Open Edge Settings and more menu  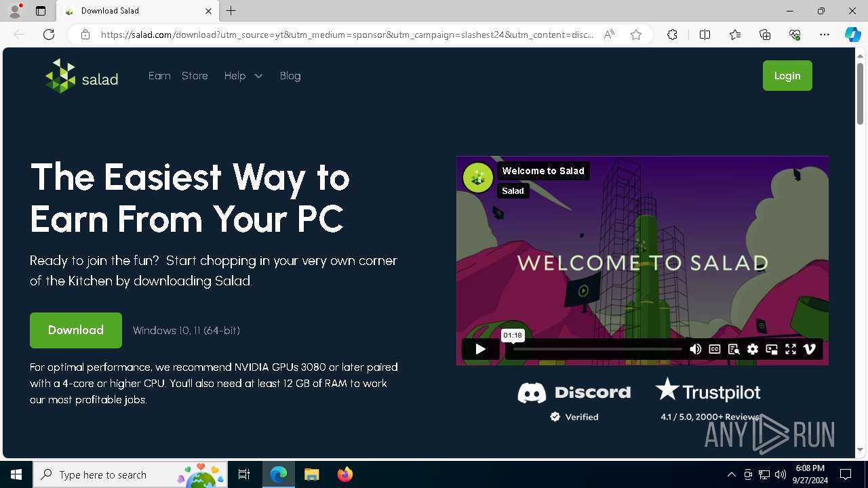825,35
